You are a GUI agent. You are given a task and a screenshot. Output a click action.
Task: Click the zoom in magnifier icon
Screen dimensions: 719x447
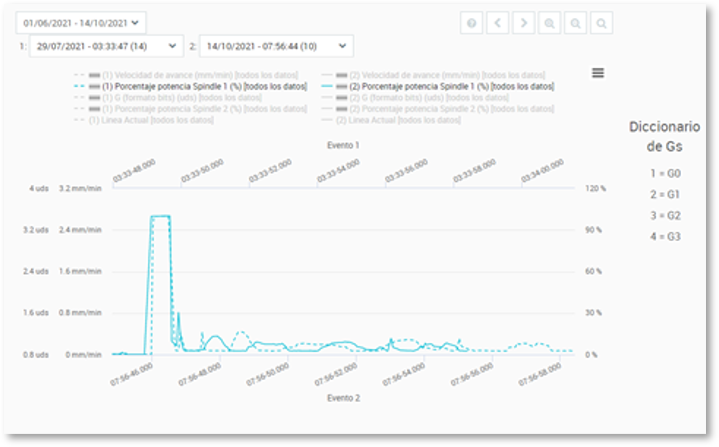click(549, 23)
